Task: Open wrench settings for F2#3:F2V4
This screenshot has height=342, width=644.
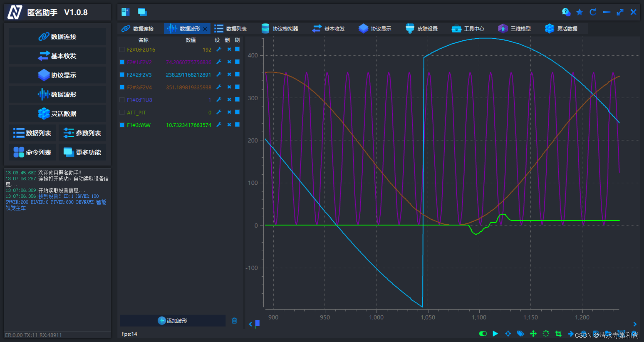Action: tap(219, 87)
